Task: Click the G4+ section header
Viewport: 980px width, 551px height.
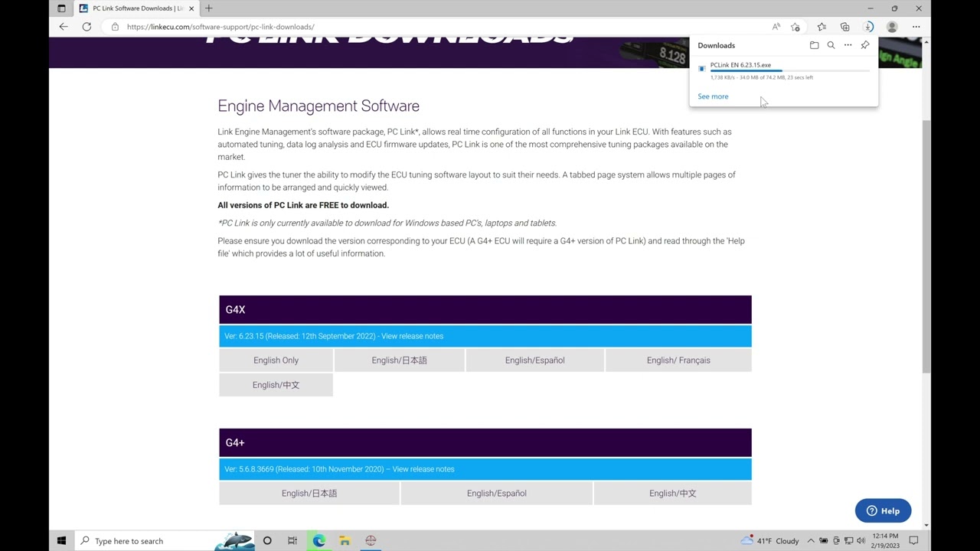Action: [x=485, y=442]
